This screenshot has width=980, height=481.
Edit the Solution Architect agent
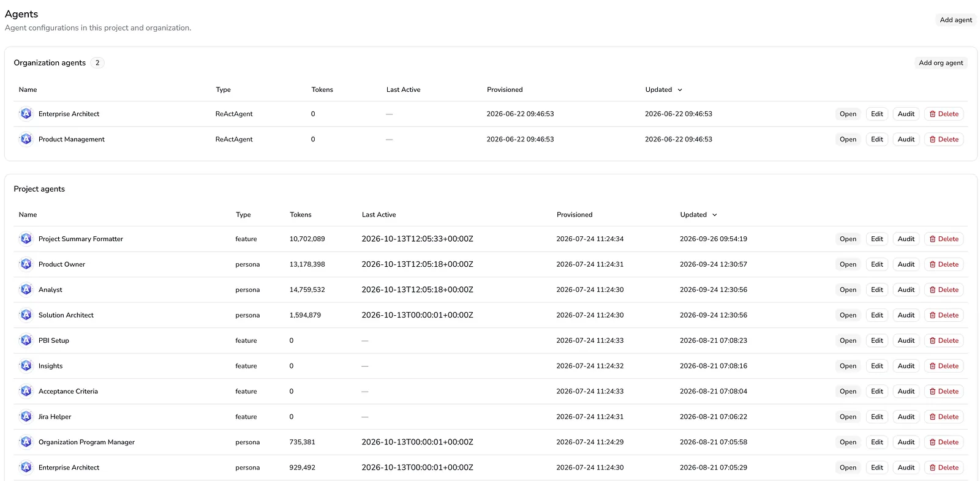pos(877,315)
